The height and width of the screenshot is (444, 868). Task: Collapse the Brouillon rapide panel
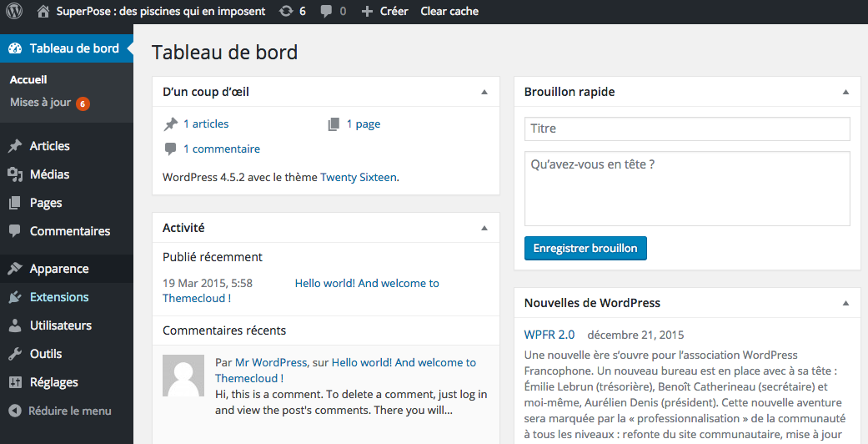(845, 92)
